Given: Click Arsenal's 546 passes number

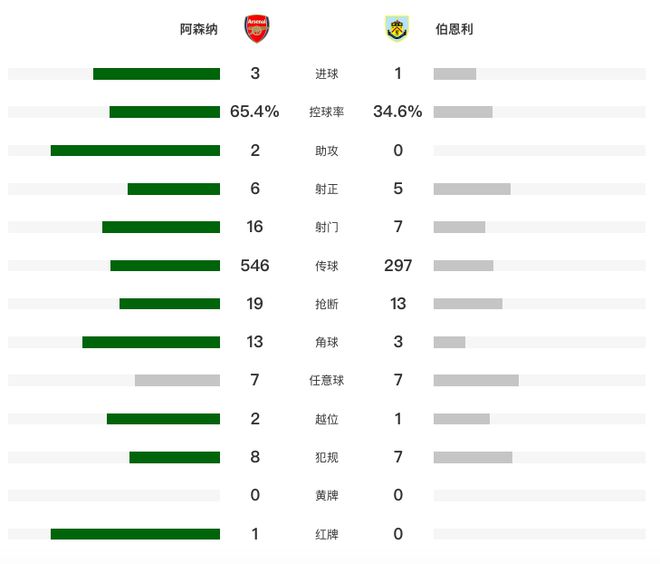Looking at the screenshot, I should 255,266.
